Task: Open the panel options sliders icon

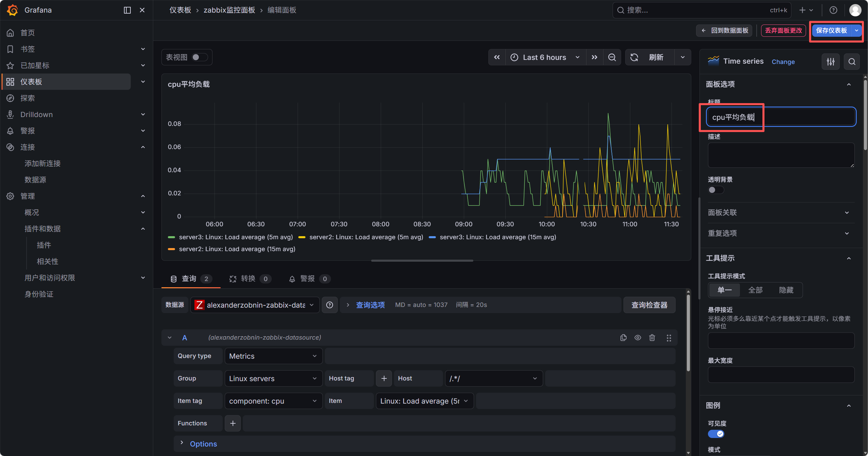Action: 831,62
